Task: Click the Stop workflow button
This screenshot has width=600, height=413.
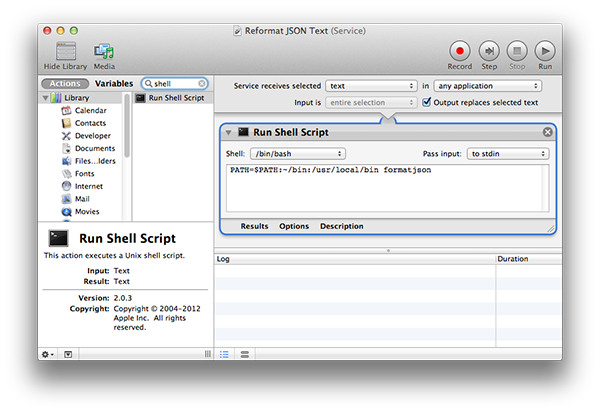Action: [517, 51]
